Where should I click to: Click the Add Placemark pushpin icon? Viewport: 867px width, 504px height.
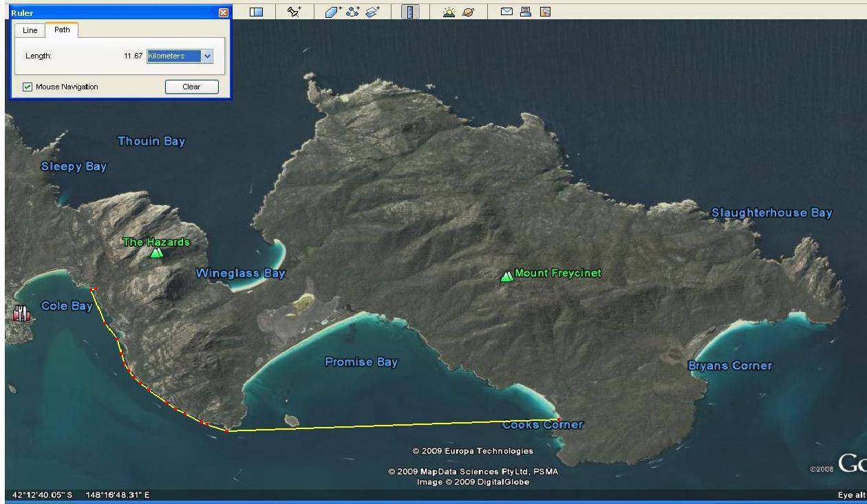[294, 12]
